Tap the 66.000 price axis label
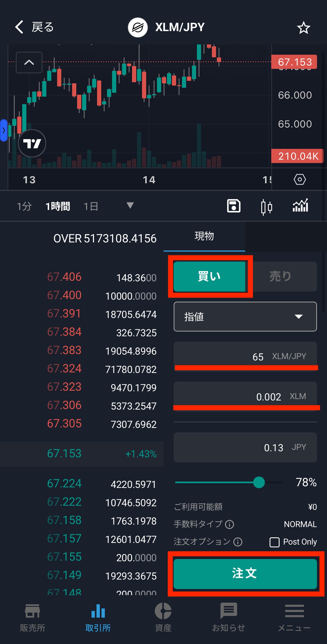This screenshot has height=644, width=327. tap(295, 95)
